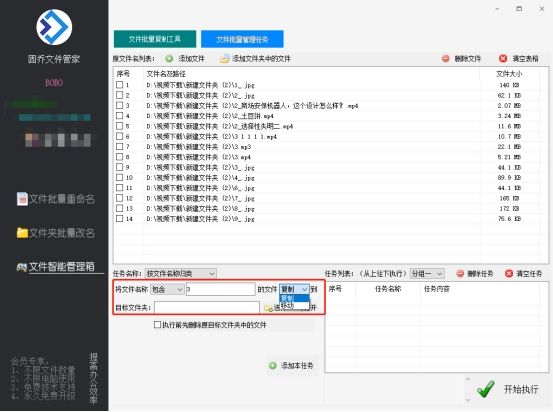Image resolution: width=553 pixels, height=412 pixels.
Task: Maximize the application window
Action: coord(519,9)
